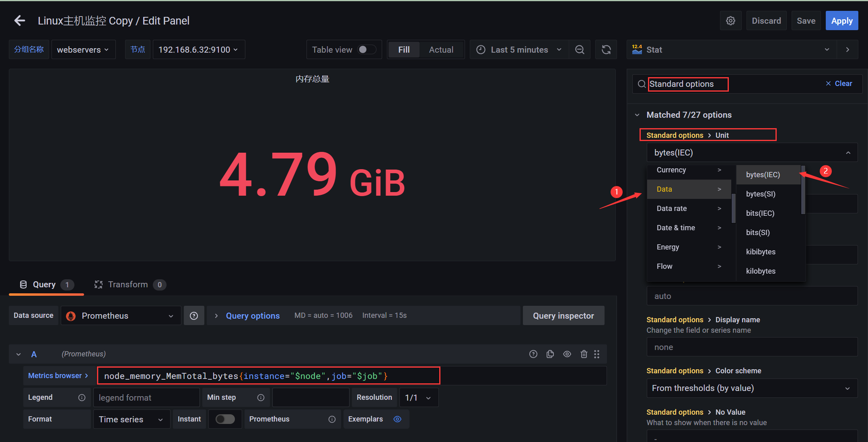Open the Currency unit category
Screen dimensions: 868x442
click(x=689, y=170)
